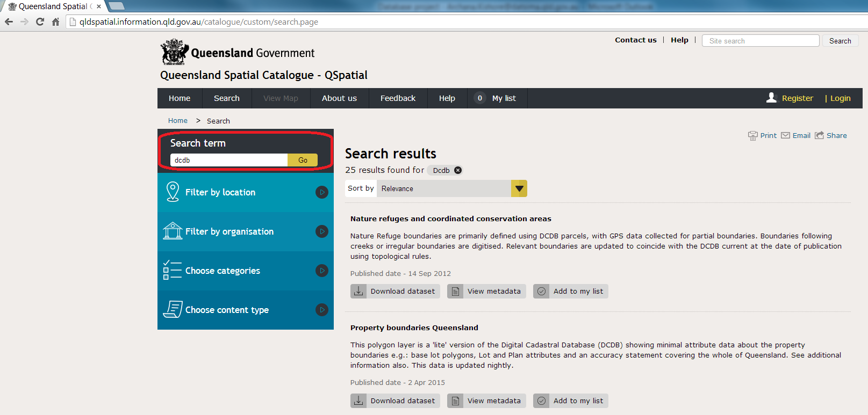Click the Register link
The width and height of the screenshot is (868, 415).
pyautogui.click(x=798, y=98)
